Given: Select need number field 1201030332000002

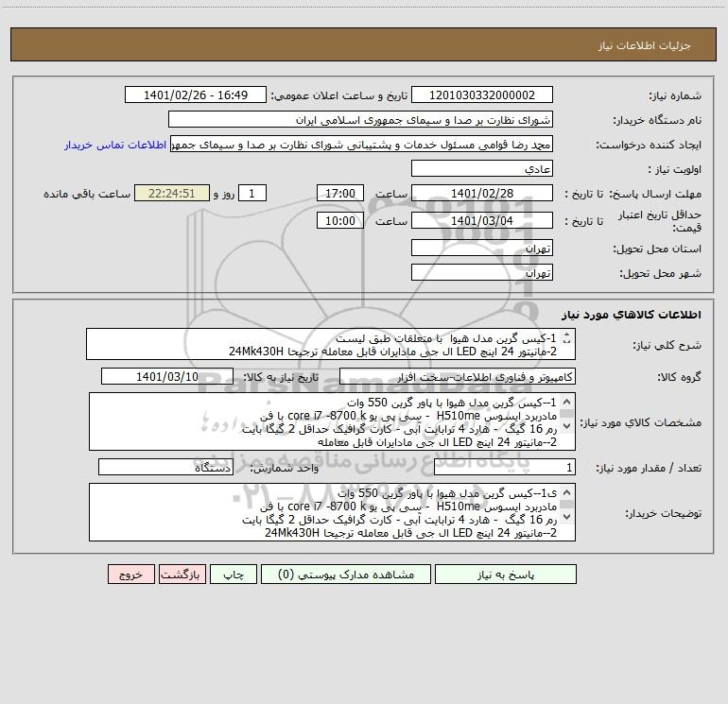Looking at the screenshot, I should tap(482, 94).
